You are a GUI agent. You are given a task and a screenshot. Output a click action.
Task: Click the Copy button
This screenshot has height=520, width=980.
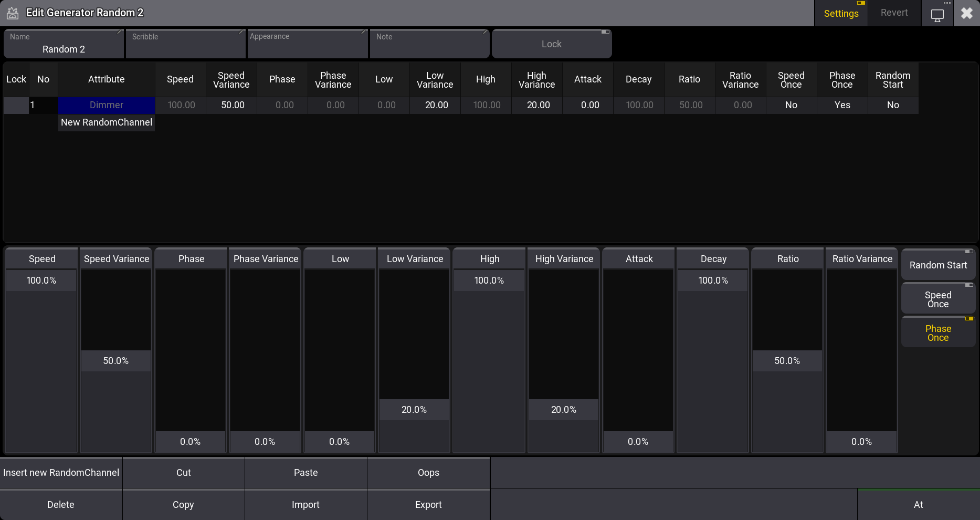pyautogui.click(x=184, y=505)
